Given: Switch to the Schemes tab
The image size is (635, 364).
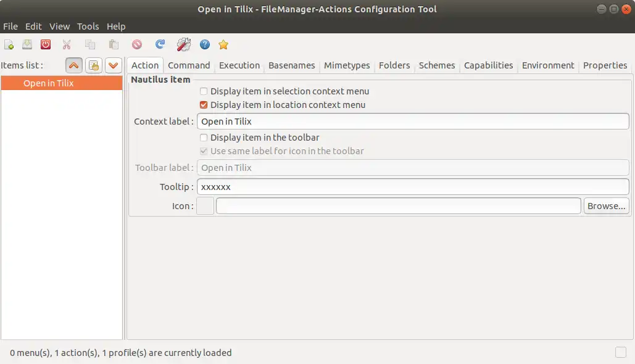Looking at the screenshot, I should coord(437,65).
